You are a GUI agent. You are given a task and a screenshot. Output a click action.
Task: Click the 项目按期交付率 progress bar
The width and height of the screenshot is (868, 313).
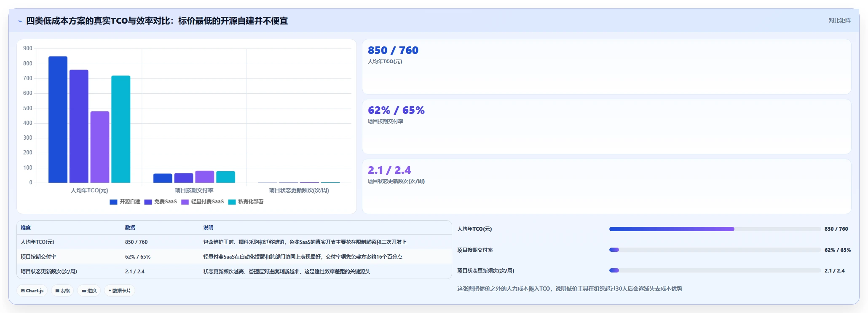pyautogui.click(x=715, y=250)
